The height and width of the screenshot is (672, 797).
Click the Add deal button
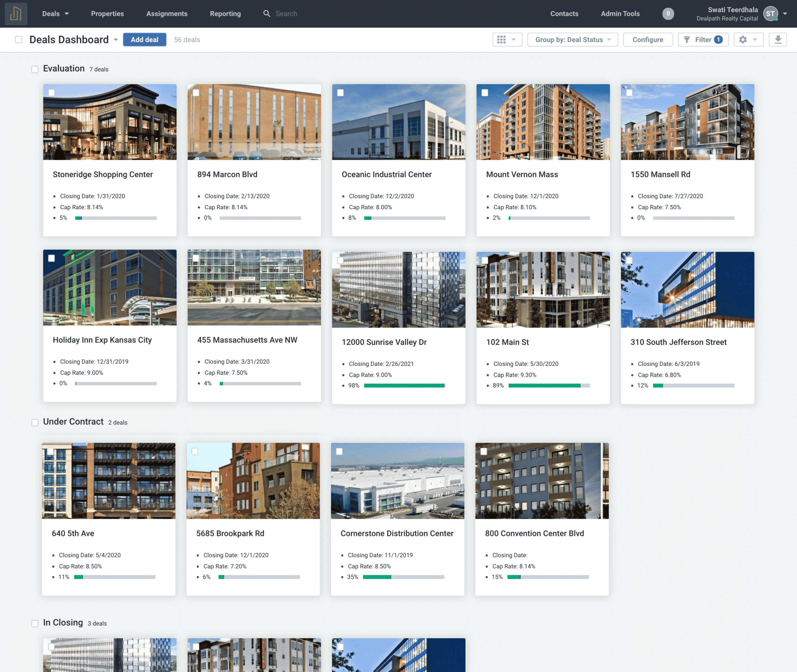pos(144,39)
